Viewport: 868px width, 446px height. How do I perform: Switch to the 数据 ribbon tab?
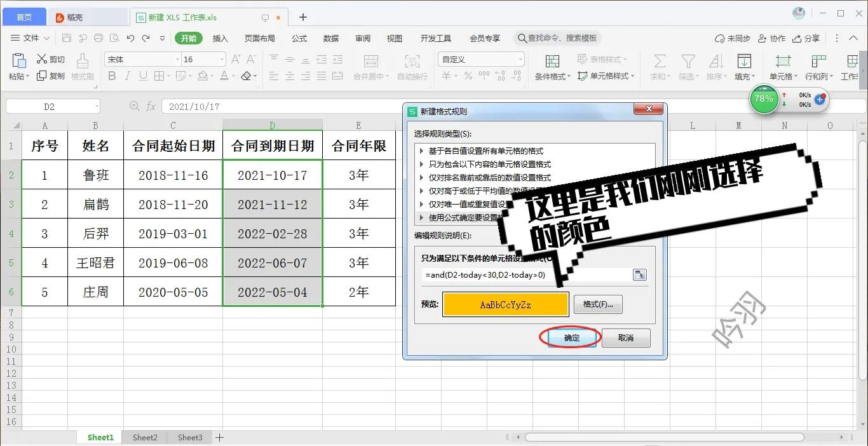pyautogui.click(x=331, y=38)
